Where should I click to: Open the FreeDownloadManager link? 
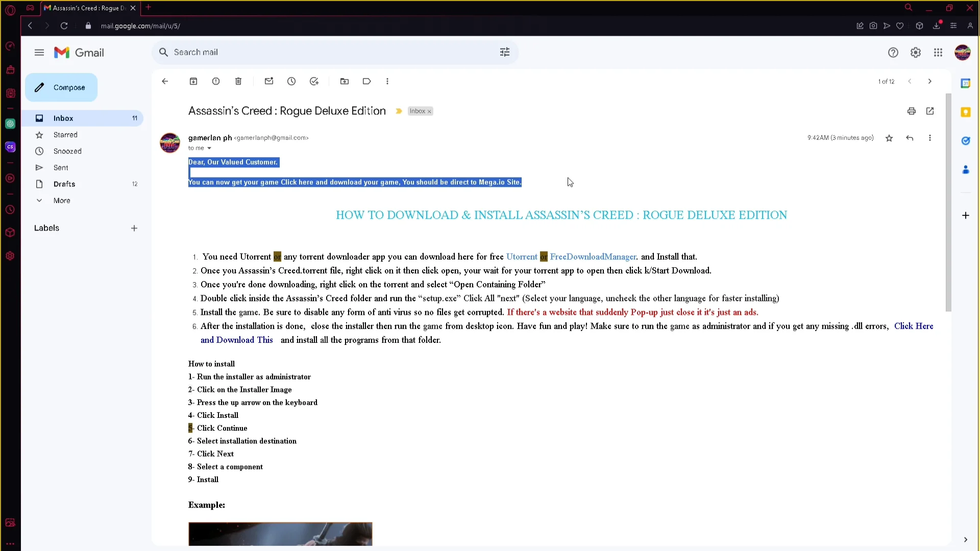(593, 257)
